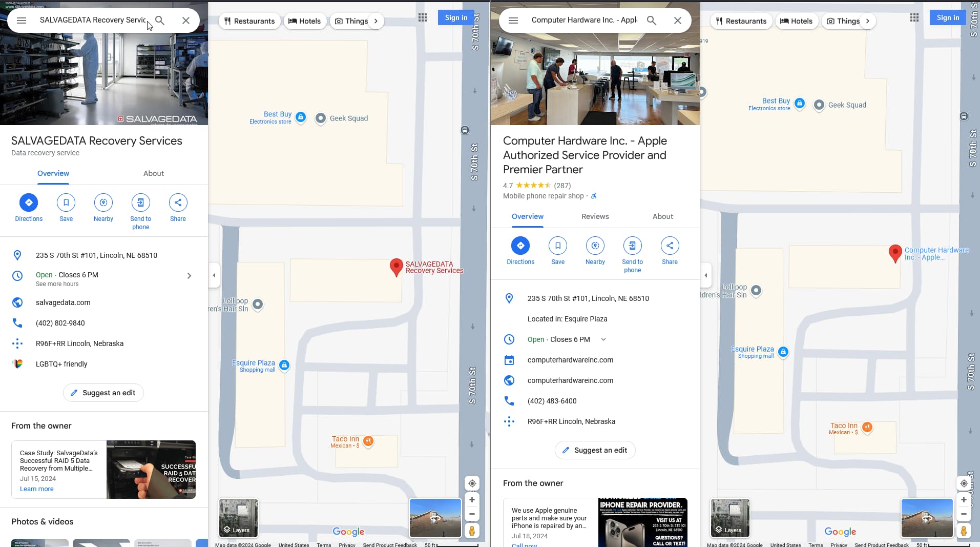Clear the SALVAGEDATA search box with X
980x547 pixels.
(x=186, y=21)
